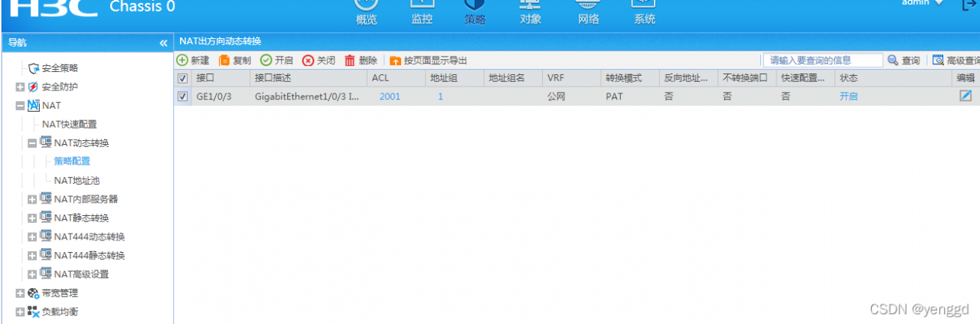
Task: Expand the NAT内部服务器 node
Action: tap(32, 199)
